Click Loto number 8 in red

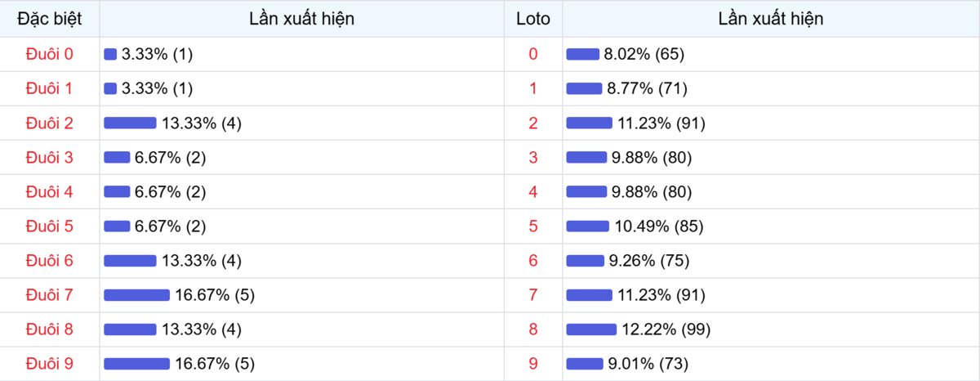click(x=533, y=329)
